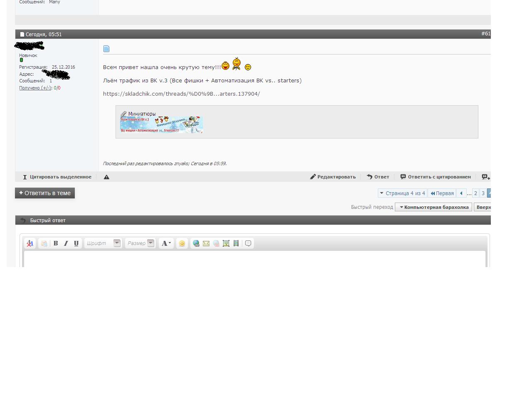The image size is (532, 416).
Task: Go to the previous page arrow
Action: coord(461,193)
